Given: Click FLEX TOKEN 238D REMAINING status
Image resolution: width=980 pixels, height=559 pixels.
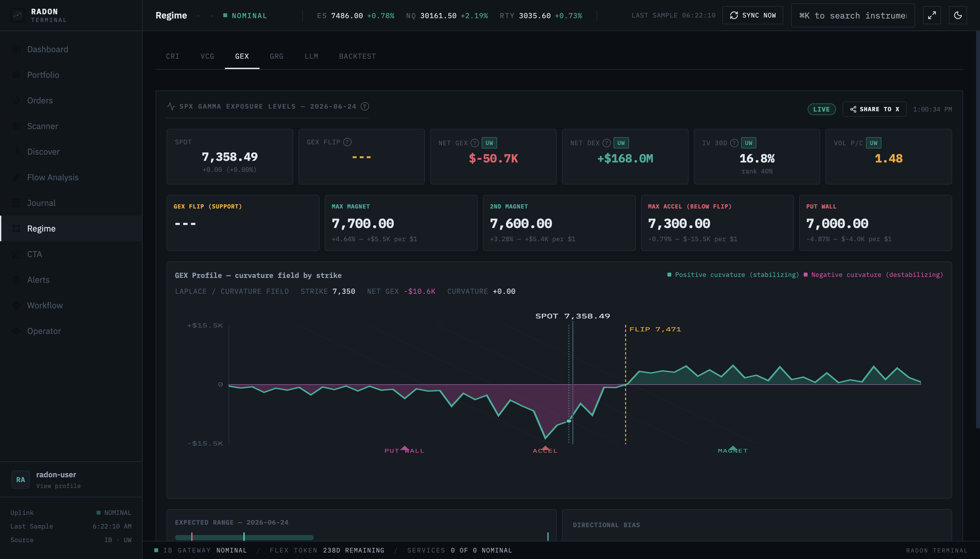Looking at the screenshot, I should pyautogui.click(x=327, y=550).
